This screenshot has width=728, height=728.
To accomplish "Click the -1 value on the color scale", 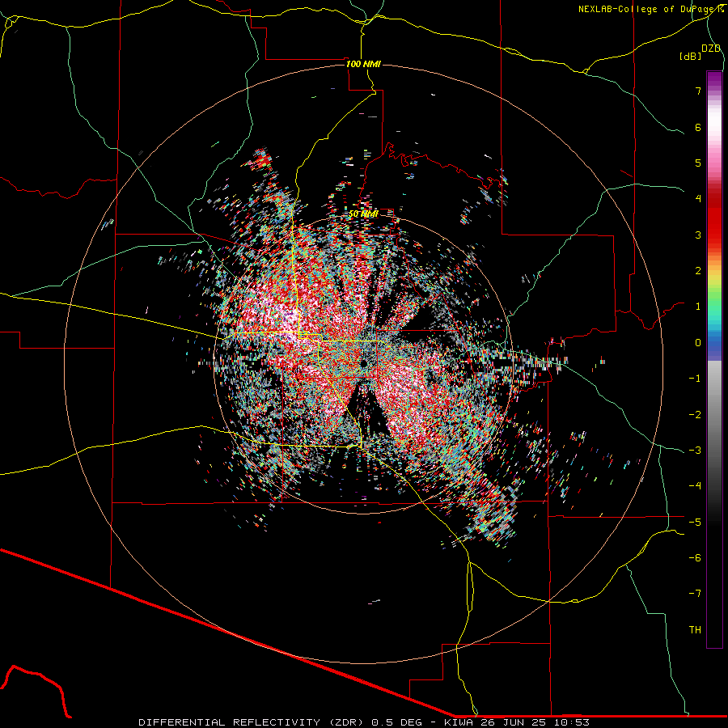I will (x=695, y=379).
